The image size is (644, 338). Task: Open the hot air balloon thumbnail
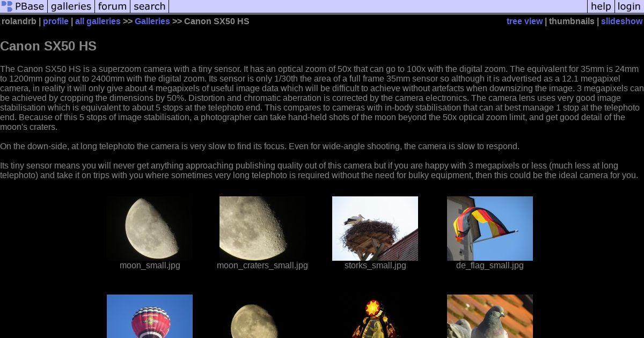pyautogui.click(x=150, y=316)
